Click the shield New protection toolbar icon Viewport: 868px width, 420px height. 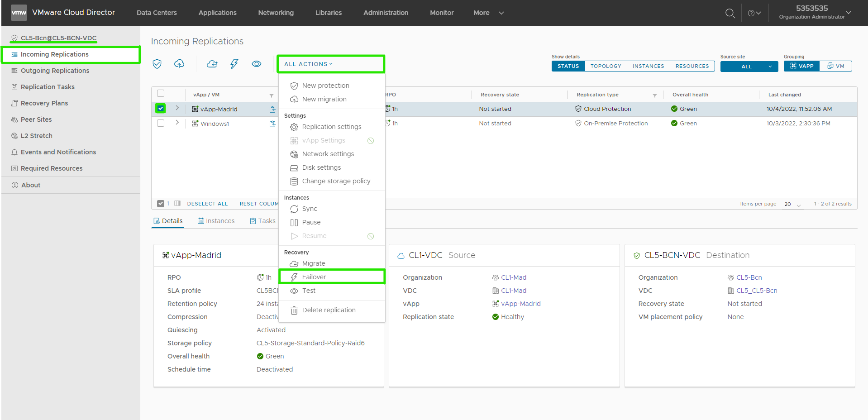pyautogui.click(x=157, y=64)
